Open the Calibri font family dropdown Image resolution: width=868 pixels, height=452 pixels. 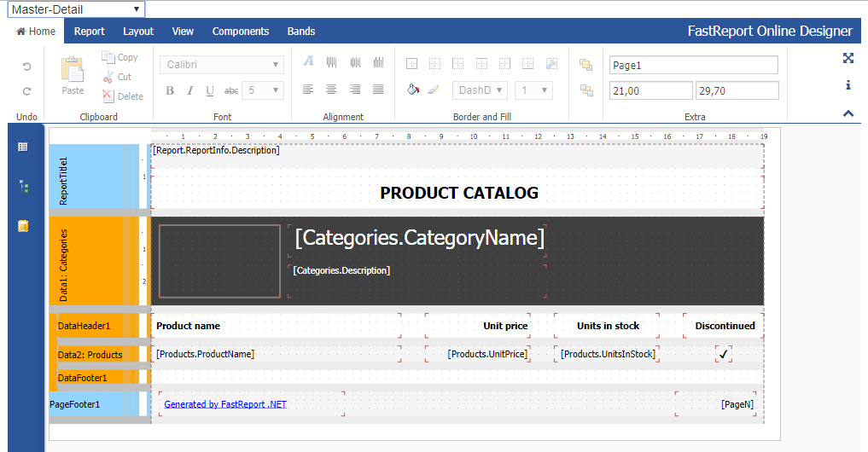222,65
